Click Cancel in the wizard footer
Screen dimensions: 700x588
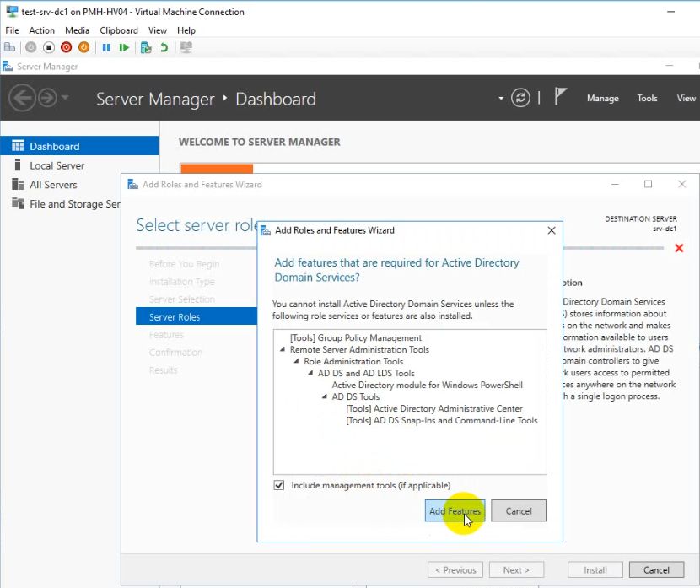[x=656, y=569]
